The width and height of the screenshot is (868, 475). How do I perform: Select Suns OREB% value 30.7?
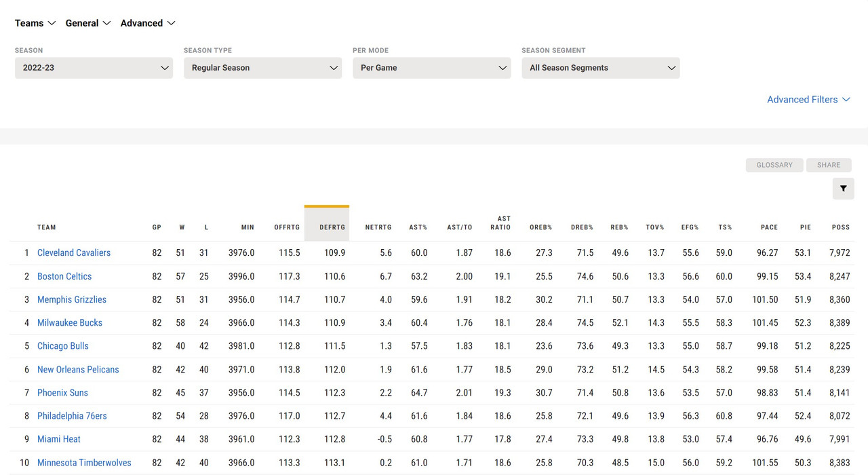pyautogui.click(x=544, y=392)
